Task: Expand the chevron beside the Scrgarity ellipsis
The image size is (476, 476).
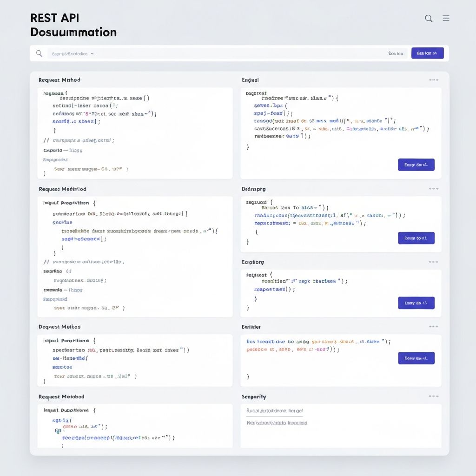Action: 437,396
